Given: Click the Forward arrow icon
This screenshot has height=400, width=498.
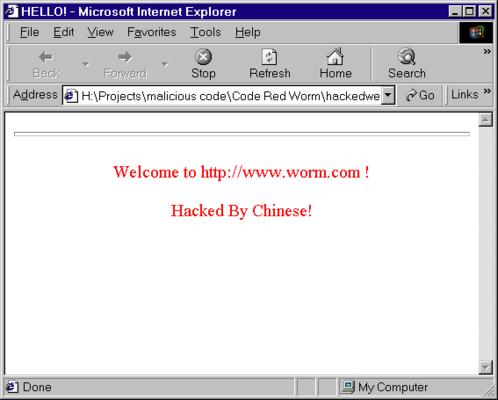Looking at the screenshot, I should [125, 57].
